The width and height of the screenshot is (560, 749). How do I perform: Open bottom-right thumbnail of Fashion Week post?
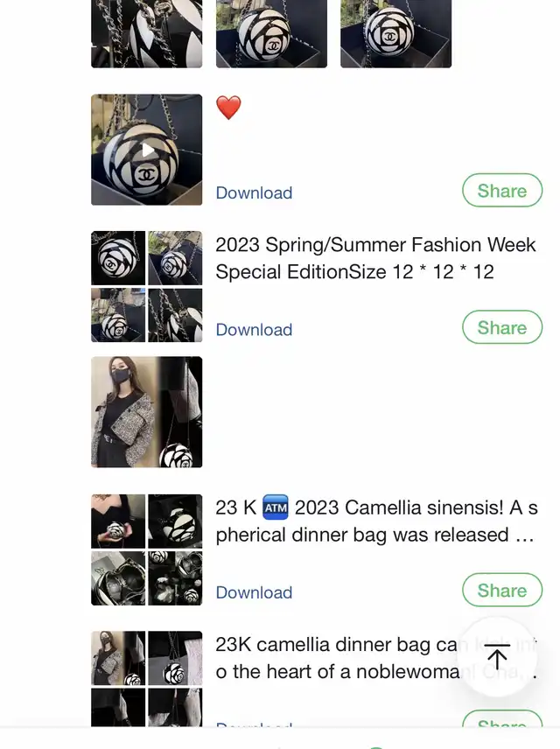(175, 315)
